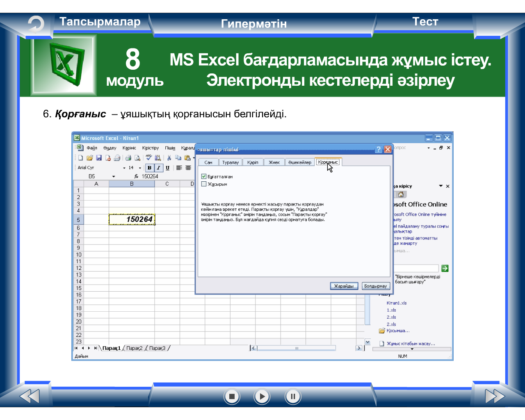Open Print Preview magnifier icon
Viewport: 525px width, 420px height.
[x=137, y=158]
